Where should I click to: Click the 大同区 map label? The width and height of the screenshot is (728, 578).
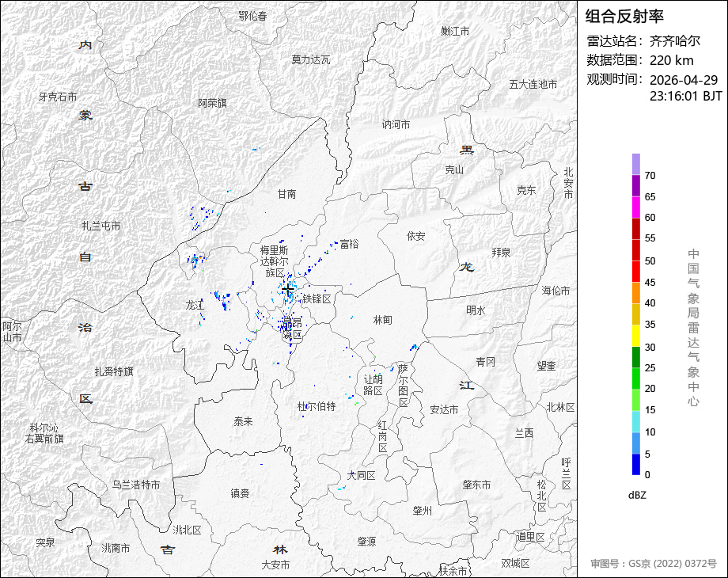pyautogui.click(x=361, y=475)
